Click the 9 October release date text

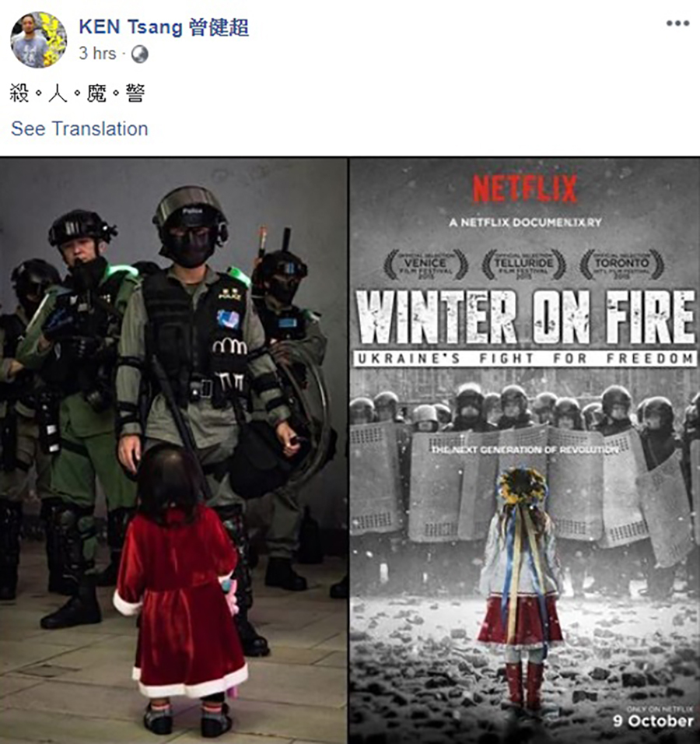pyautogui.click(x=653, y=721)
